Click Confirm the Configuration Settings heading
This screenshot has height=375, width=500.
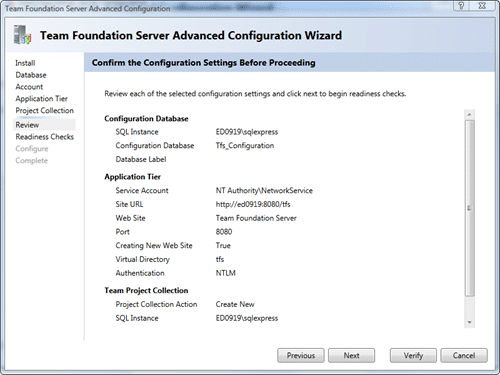pos(203,63)
